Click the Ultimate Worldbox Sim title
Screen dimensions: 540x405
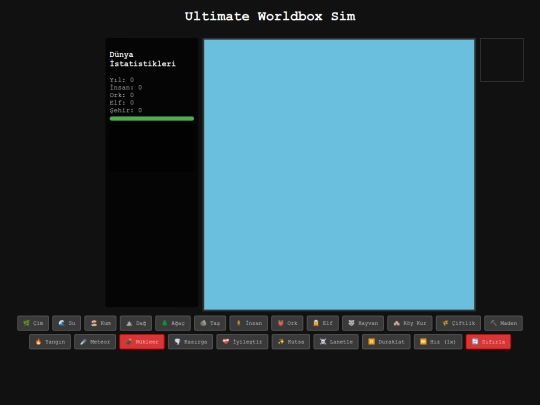pyautogui.click(x=270, y=16)
